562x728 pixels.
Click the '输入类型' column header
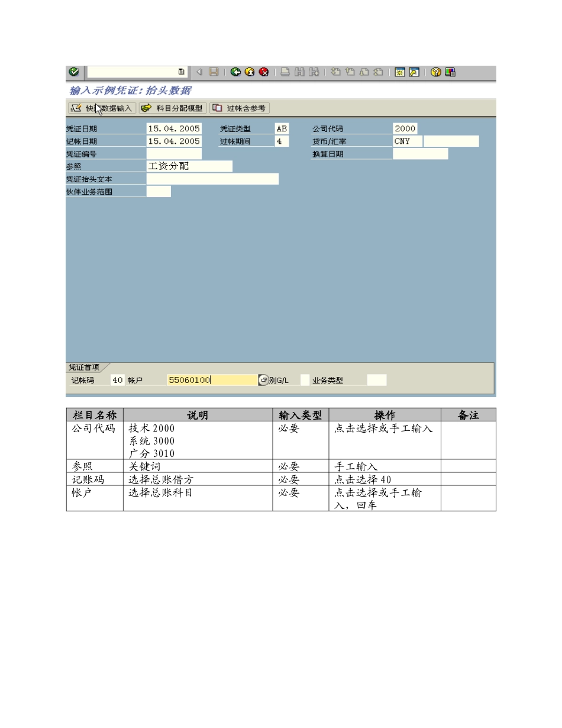click(301, 415)
